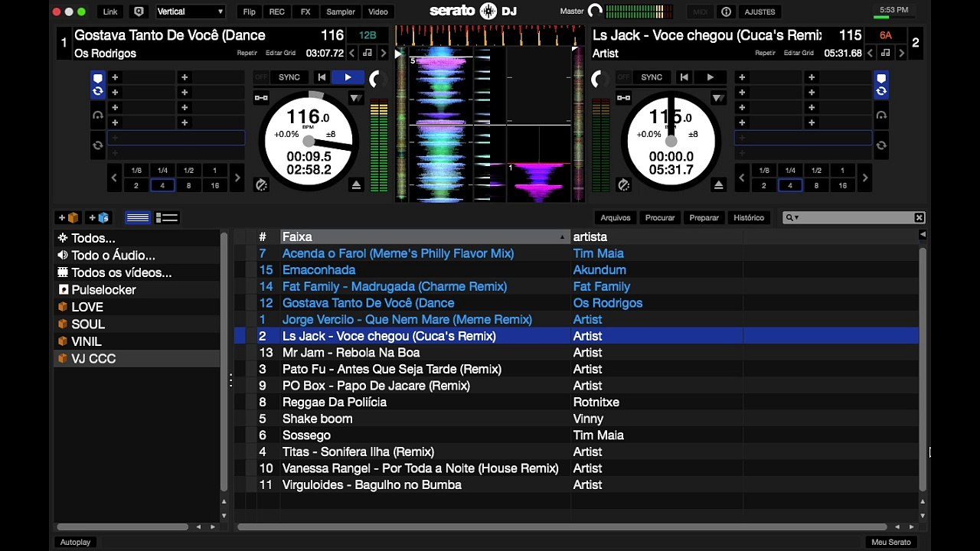The image size is (980, 551).
Task: Open Meu Serato
Action: 891,542
